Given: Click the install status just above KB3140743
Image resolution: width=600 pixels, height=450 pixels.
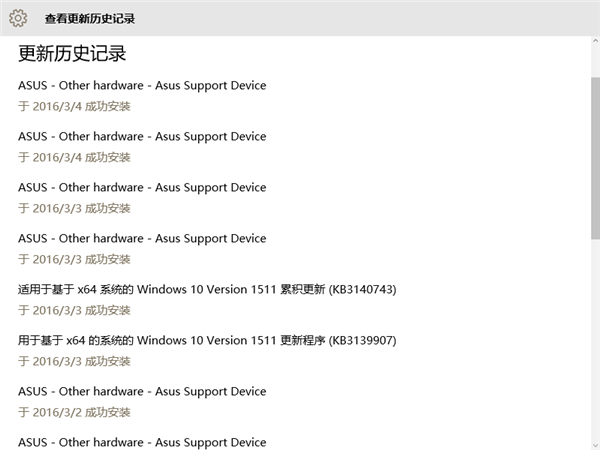Looking at the screenshot, I should (x=75, y=259).
